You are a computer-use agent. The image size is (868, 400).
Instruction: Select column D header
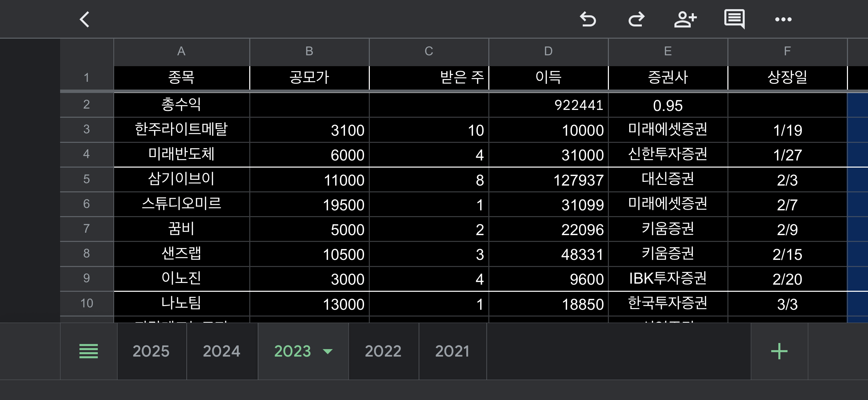pos(548,52)
